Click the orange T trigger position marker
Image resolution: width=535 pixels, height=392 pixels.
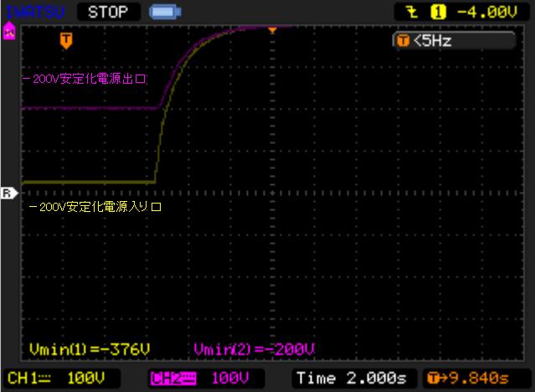click(x=66, y=41)
